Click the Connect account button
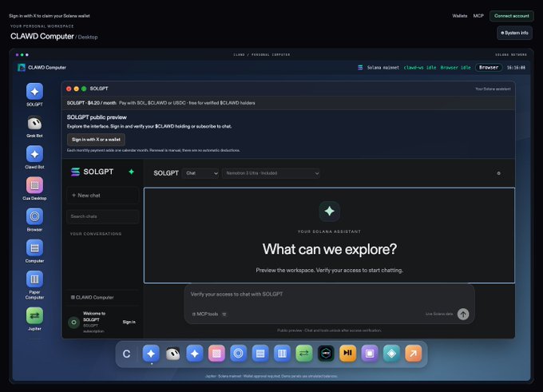 click(512, 16)
